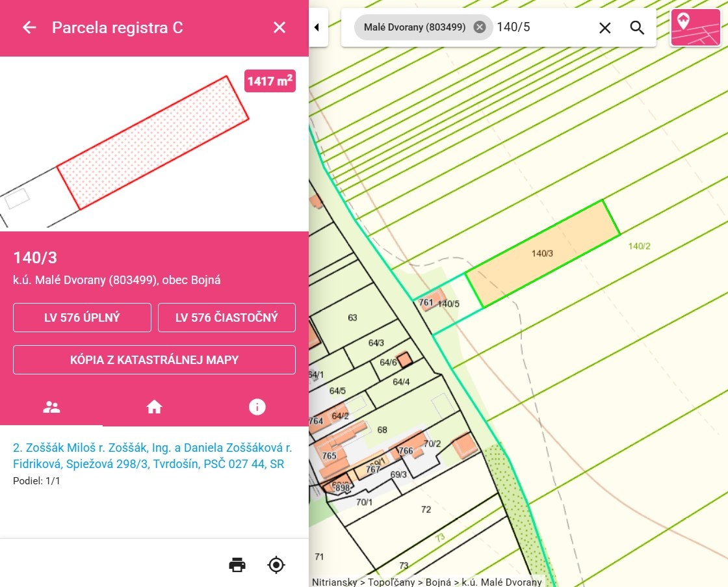Select parcel 64/6 on the map
This screenshot has height=587, width=728.
(388, 362)
